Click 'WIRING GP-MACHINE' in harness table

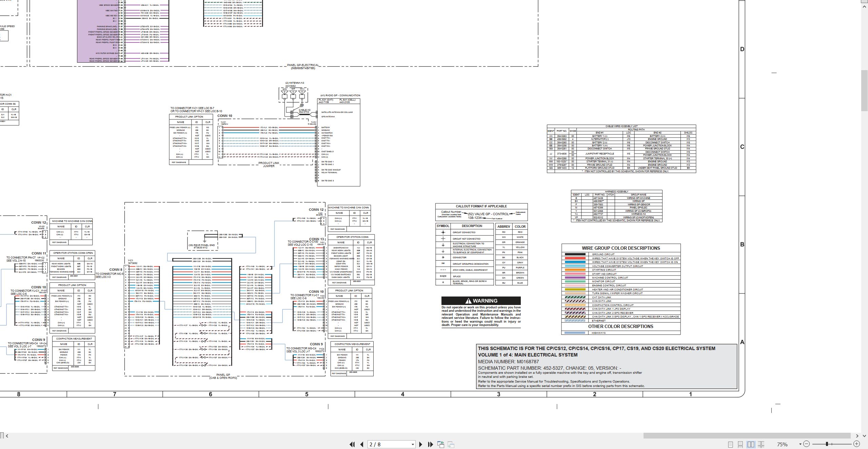pos(638,198)
